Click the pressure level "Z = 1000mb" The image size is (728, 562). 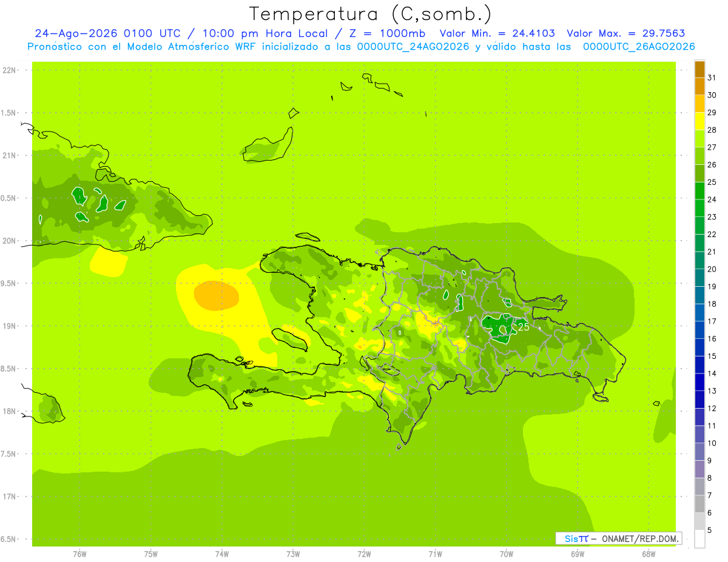pos(388,33)
